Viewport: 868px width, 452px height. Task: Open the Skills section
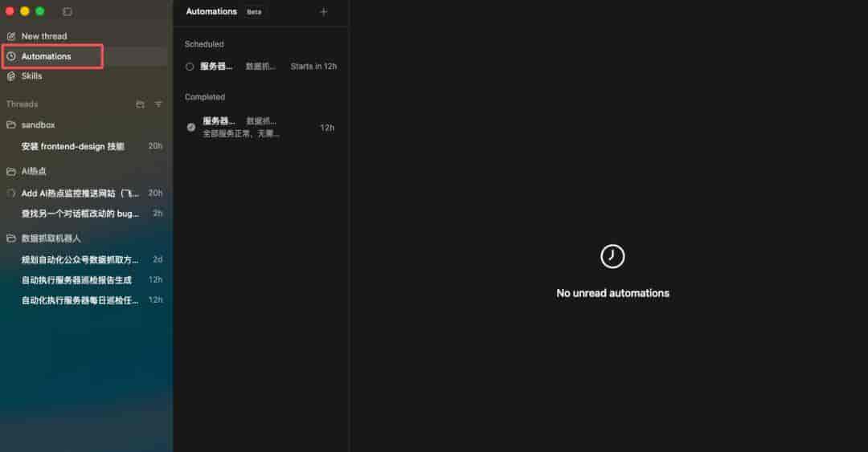[x=31, y=76]
